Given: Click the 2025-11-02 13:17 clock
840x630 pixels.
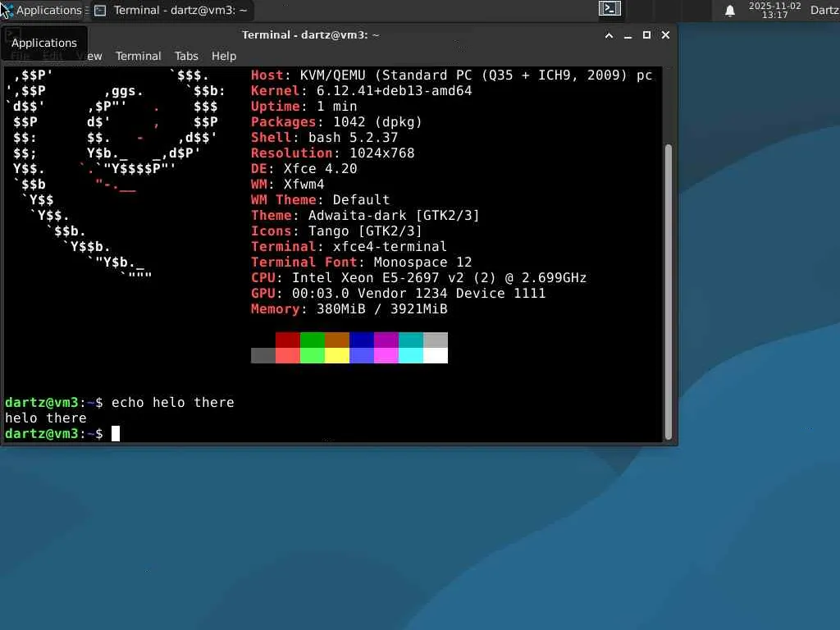Looking at the screenshot, I should click(774, 10).
